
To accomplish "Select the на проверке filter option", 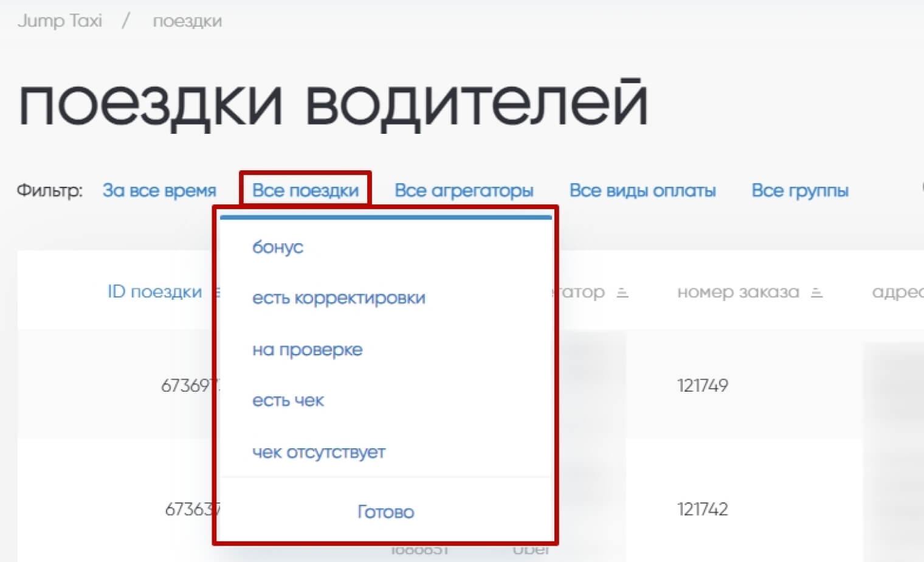I will [307, 350].
